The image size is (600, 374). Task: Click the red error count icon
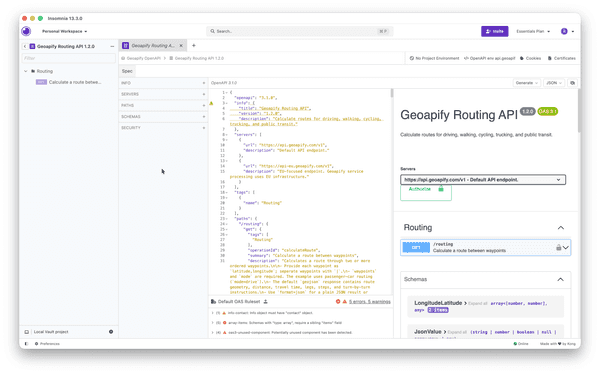coord(338,302)
